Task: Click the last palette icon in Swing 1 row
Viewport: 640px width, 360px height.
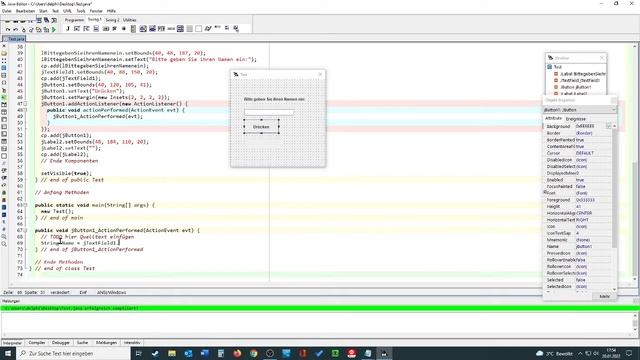Action: tap(236, 29)
